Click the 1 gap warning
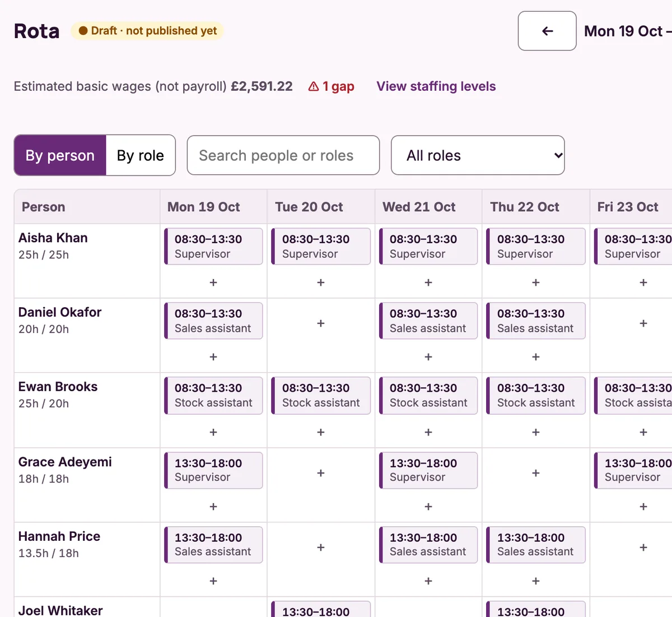 pos(331,86)
